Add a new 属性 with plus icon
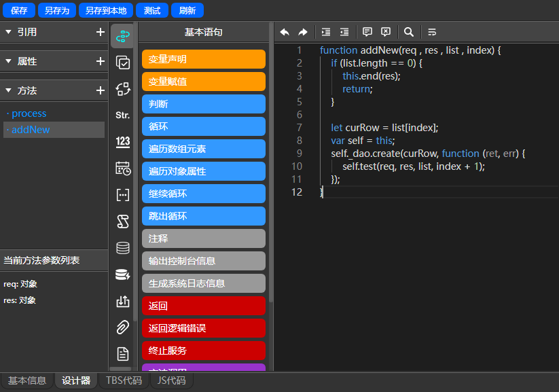The width and height of the screenshot is (559, 392). (101, 61)
